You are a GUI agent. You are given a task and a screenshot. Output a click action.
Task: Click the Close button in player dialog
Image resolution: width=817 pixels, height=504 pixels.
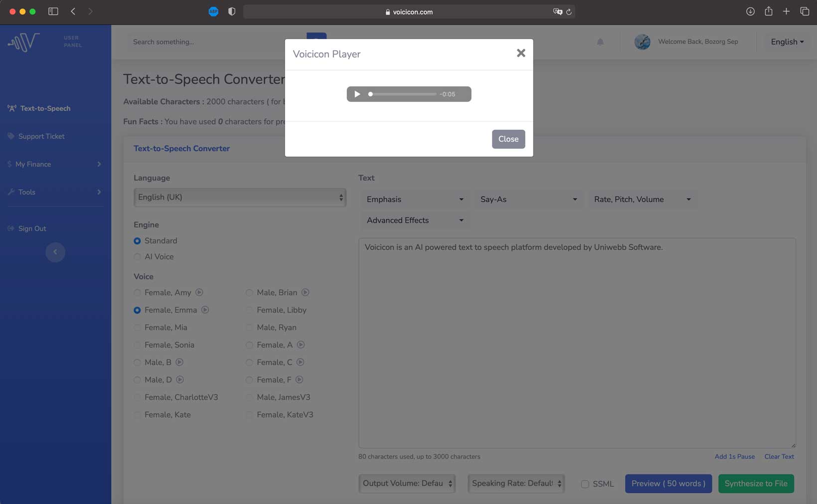[508, 139]
